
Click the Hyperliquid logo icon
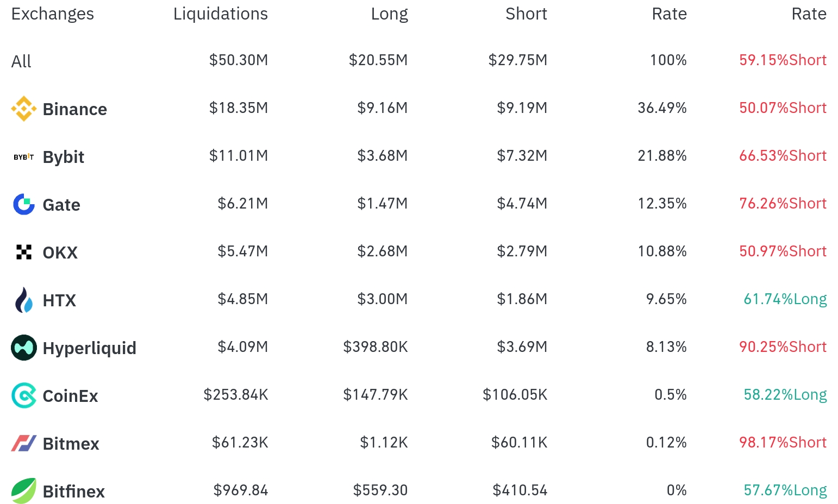coord(23,348)
